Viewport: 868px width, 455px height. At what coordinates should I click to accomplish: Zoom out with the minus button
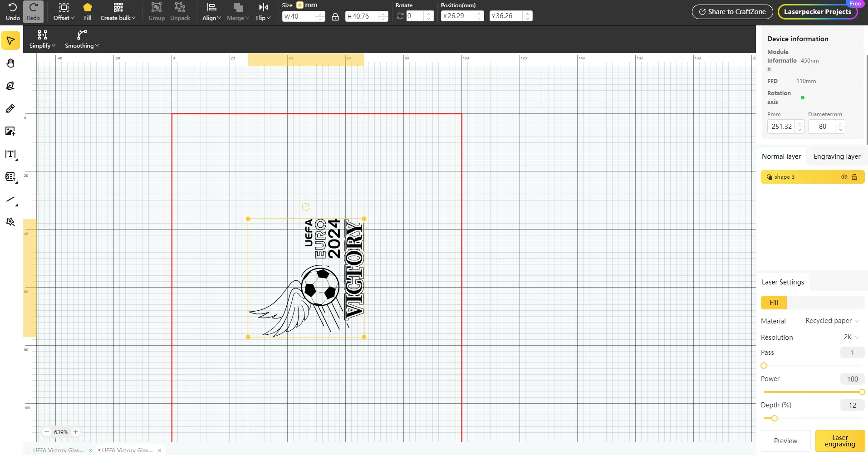point(46,432)
